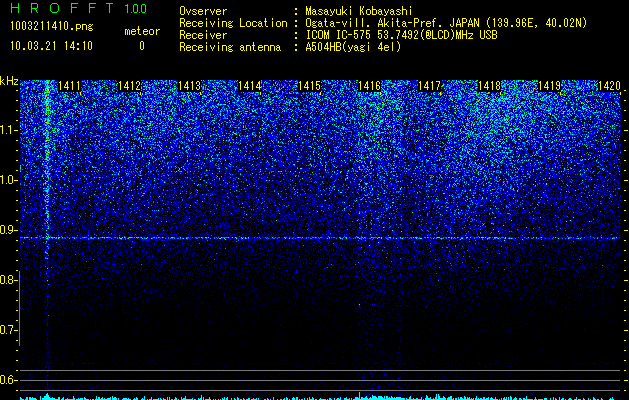The width and height of the screenshot is (629, 400).
Task: Click the timestamp 10.03.21 14:10
Action: [51, 46]
